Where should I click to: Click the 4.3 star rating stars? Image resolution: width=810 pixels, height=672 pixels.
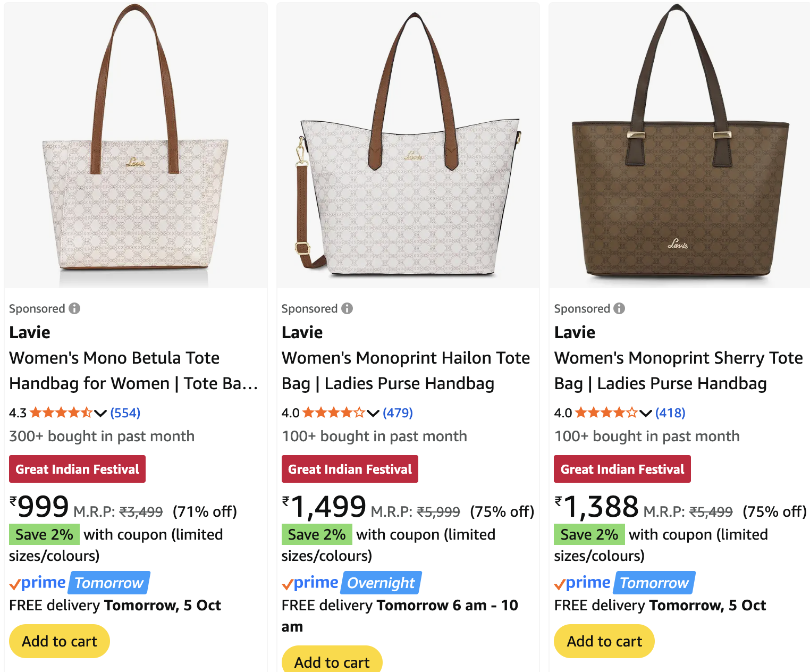pos(61,413)
